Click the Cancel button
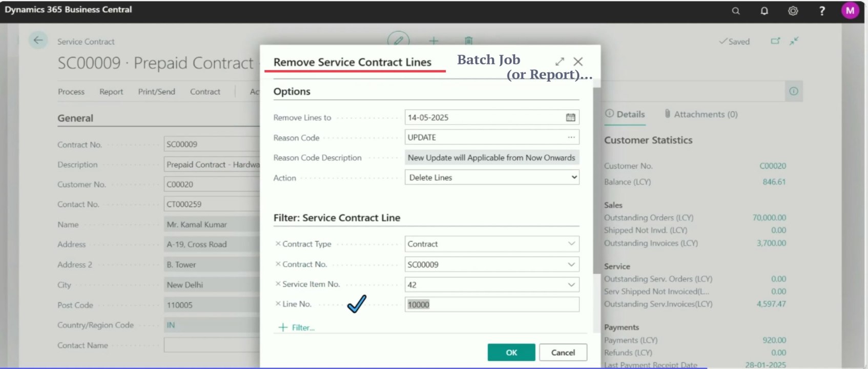The height and width of the screenshot is (369, 868). click(x=563, y=353)
